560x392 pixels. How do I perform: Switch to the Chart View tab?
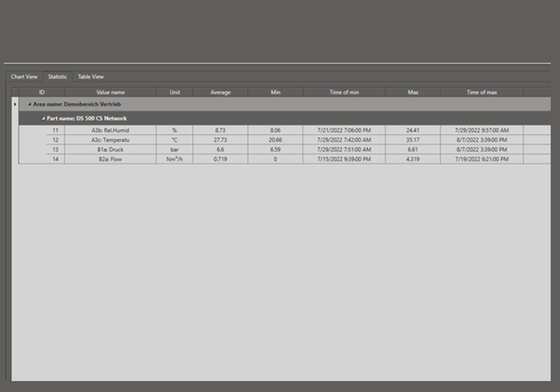pyautogui.click(x=24, y=77)
